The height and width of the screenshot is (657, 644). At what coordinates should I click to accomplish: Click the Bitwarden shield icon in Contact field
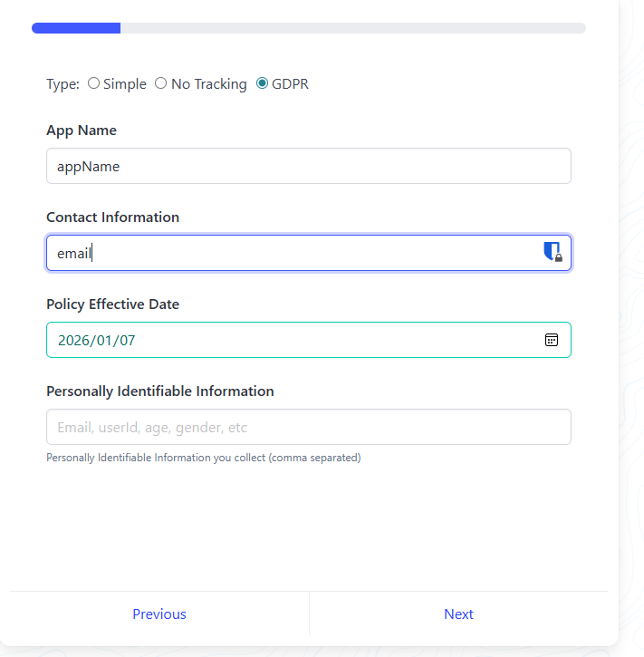552,252
